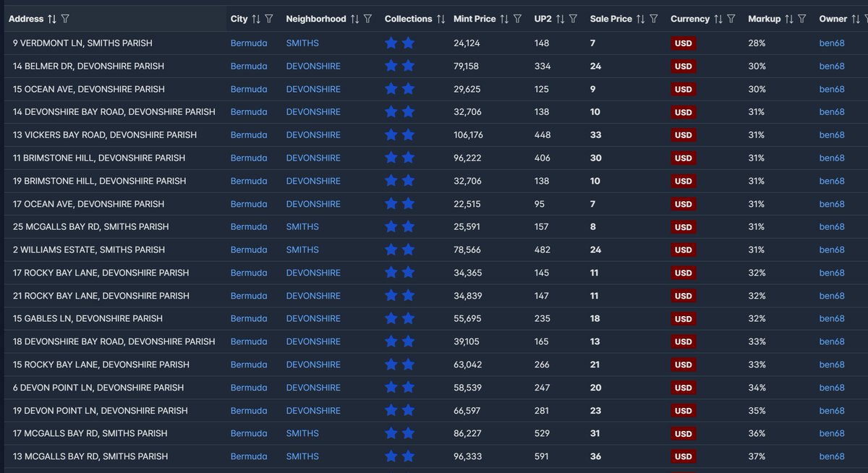868x473 pixels.
Task: Open DEVONSHIRE link for 15 Gables Ln
Action: [313, 318]
